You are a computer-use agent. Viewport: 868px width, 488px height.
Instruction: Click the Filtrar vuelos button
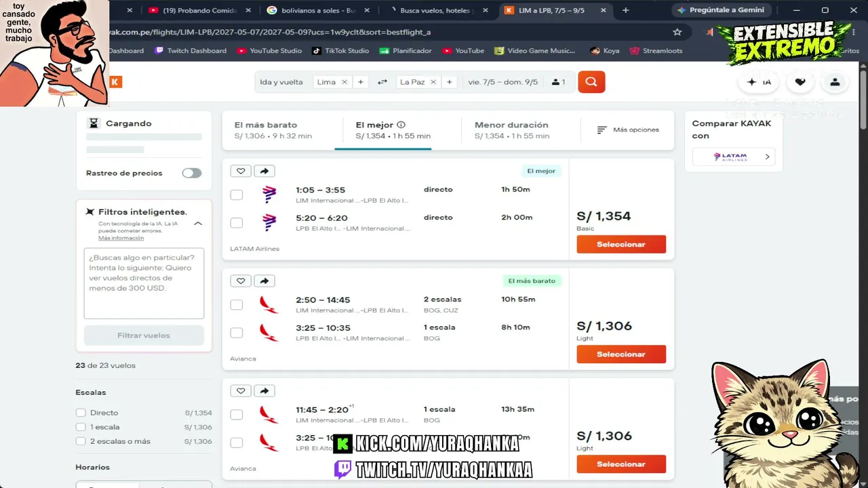click(144, 335)
